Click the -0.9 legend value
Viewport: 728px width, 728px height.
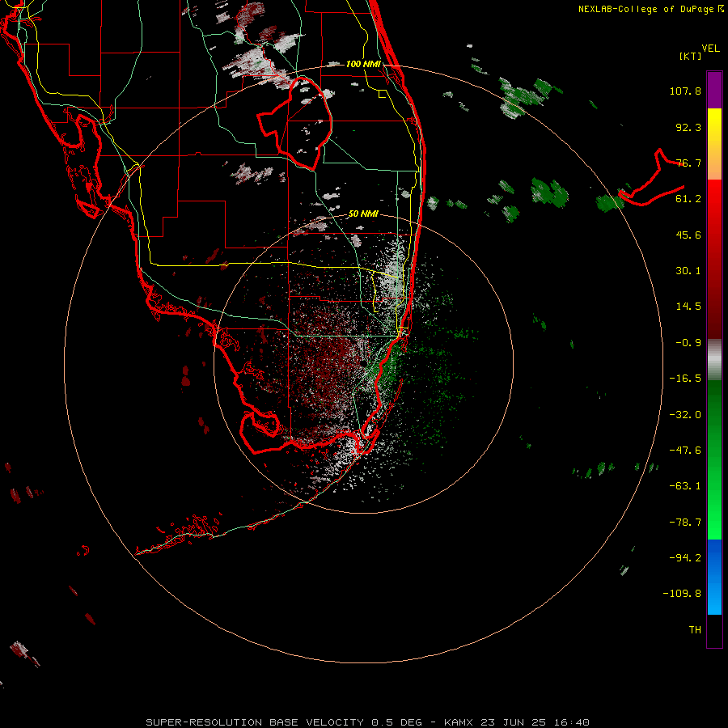coord(688,343)
